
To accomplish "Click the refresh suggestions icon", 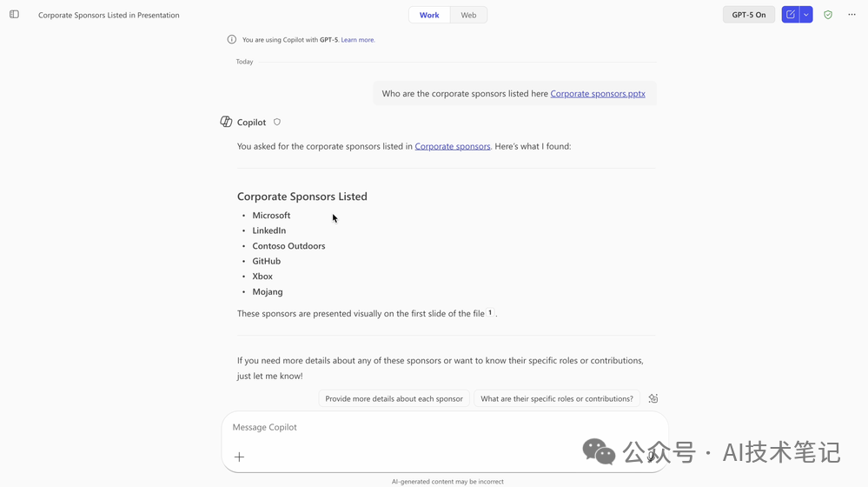I will [x=653, y=398].
